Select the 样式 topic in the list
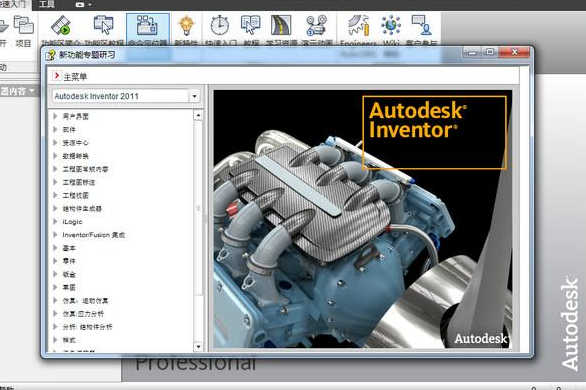The height and width of the screenshot is (390, 586). pos(69,340)
